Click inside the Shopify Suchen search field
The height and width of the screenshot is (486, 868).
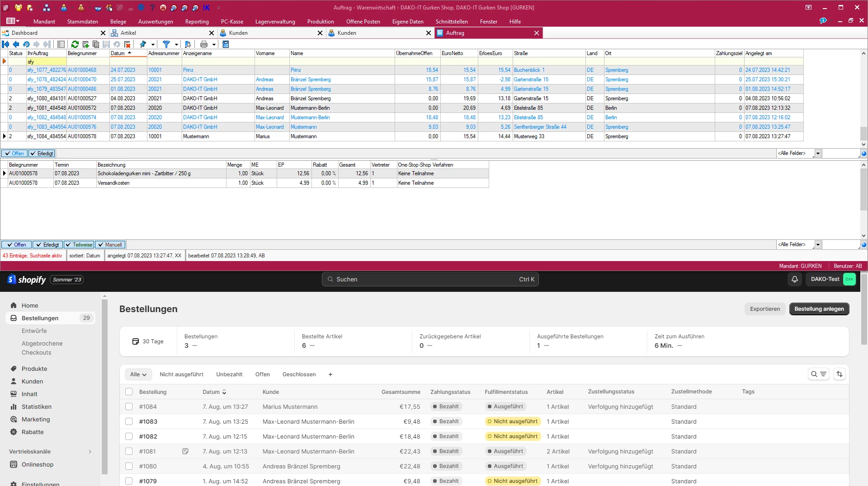[429, 279]
